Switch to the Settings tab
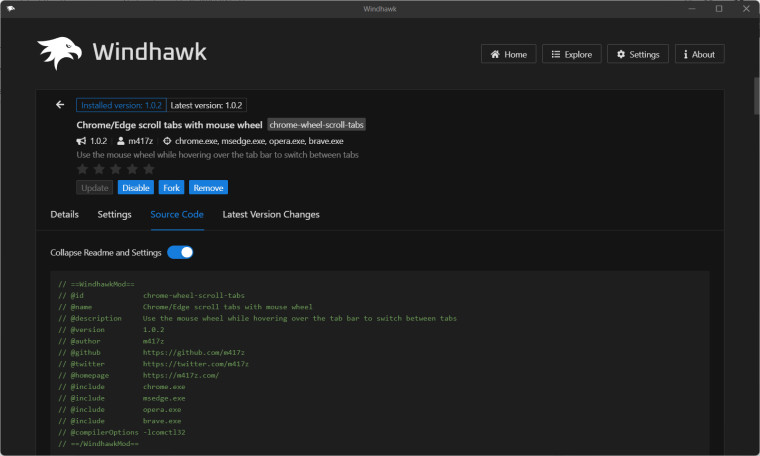The width and height of the screenshot is (760, 456). click(x=114, y=214)
